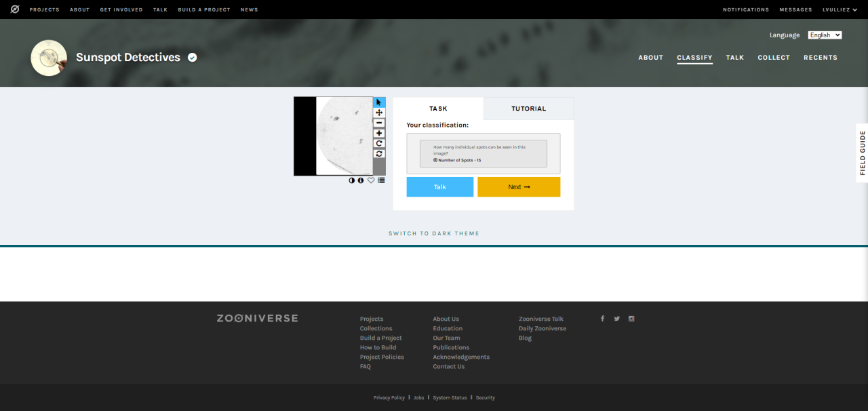Open footer Collections link
Image resolution: width=868 pixels, height=411 pixels.
coord(376,328)
